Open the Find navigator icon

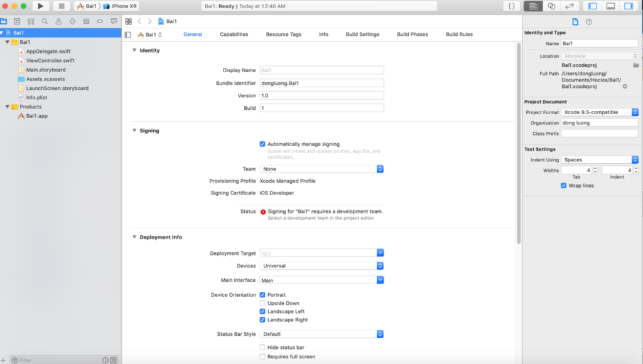44,21
